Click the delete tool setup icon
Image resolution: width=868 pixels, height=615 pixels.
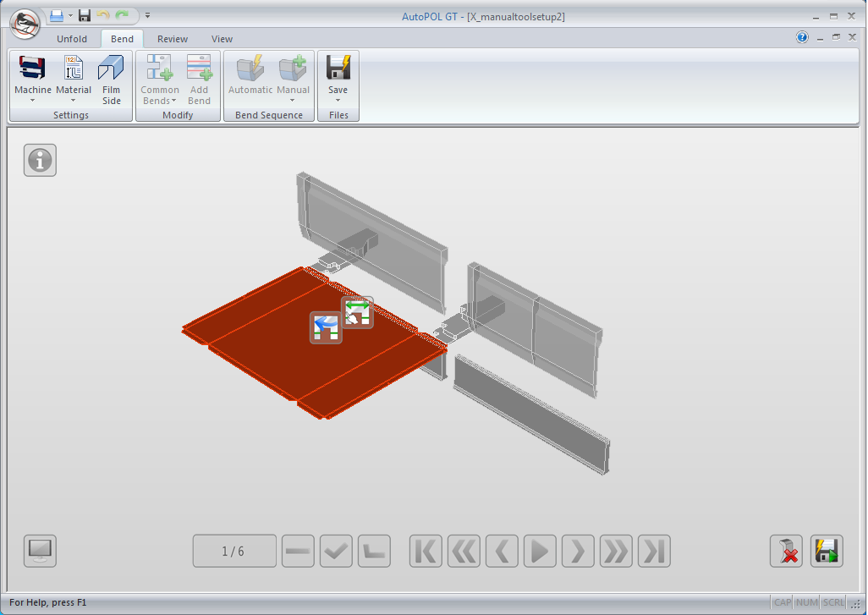tap(786, 552)
